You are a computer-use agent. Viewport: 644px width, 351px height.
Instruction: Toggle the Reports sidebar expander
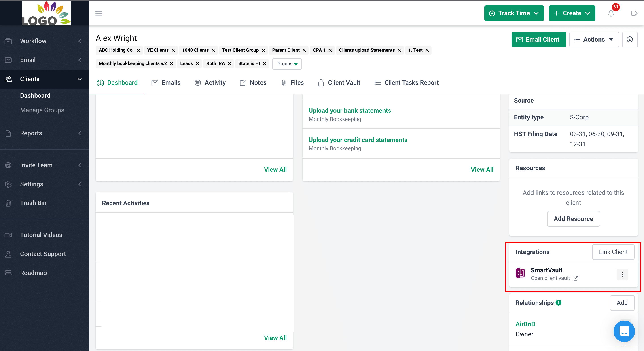(80, 133)
